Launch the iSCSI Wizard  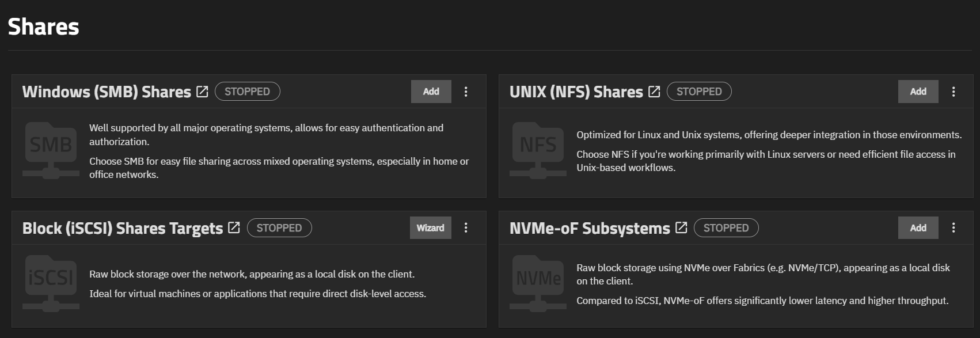[430, 228]
